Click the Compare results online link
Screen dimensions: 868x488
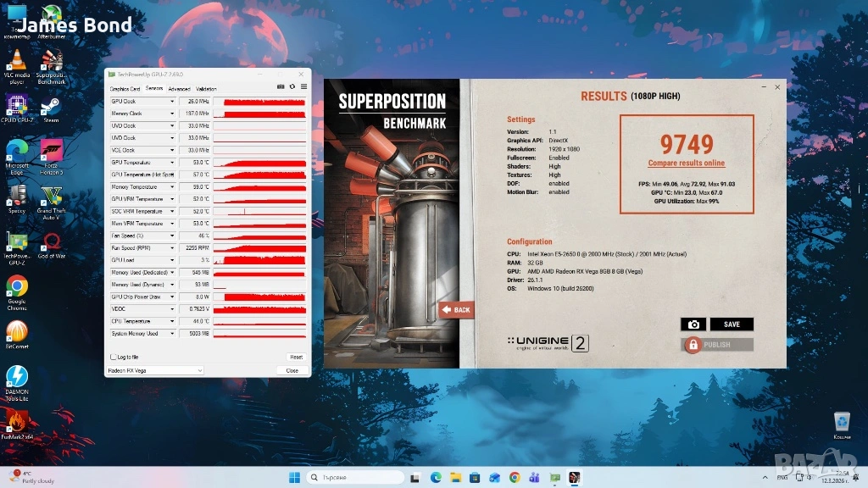click(686, 163)
